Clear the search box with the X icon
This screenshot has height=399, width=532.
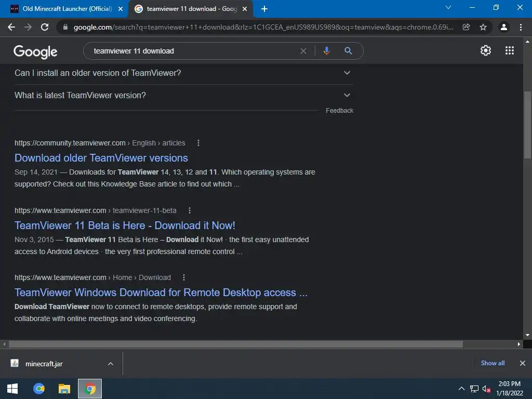pos(303,51)
